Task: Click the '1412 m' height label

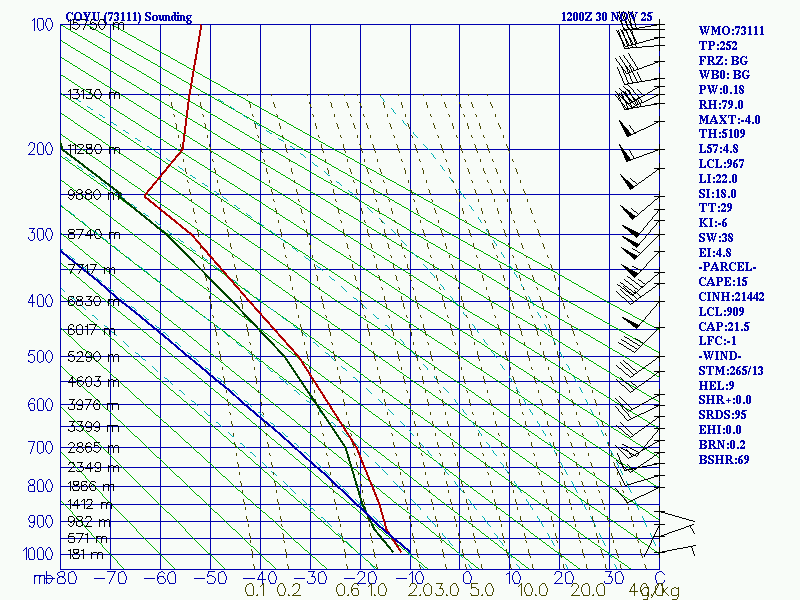Action: coord(90,505)
